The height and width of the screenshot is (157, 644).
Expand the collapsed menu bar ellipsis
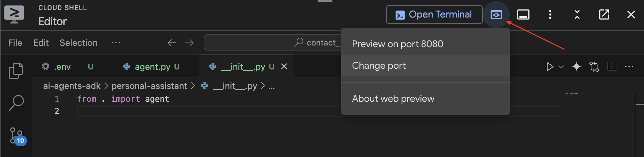pos(116,43)
